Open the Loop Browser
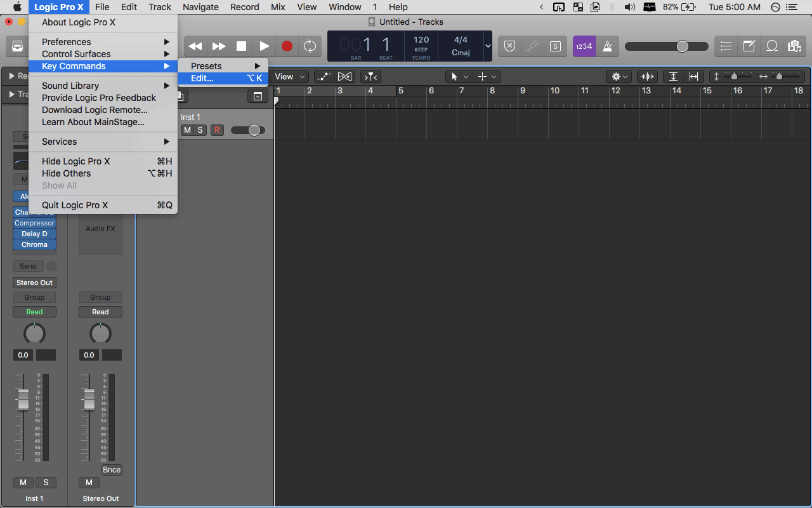Image resolution: width=812 pixels, height=508 pixels. point(772,46)
